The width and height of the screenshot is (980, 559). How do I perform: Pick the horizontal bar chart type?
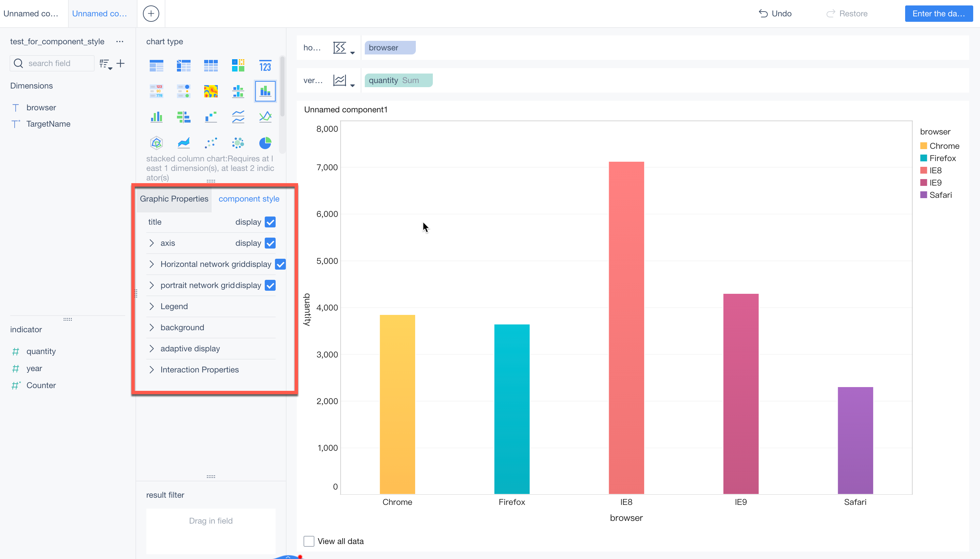[x=184, y=116]
